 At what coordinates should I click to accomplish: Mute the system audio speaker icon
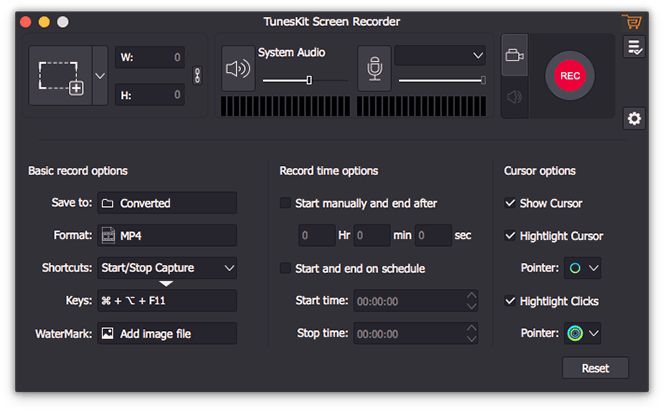click(x=238, y=69)
